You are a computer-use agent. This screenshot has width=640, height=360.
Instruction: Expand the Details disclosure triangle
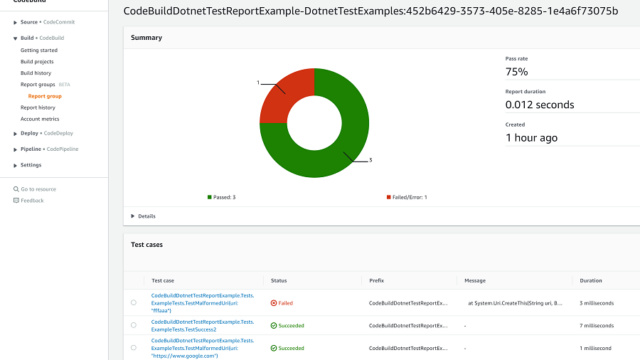click(133, 216)
